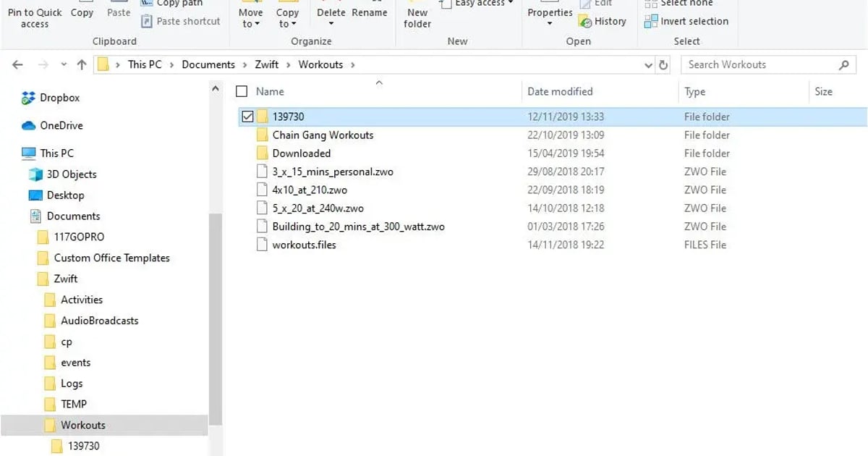Click the History icon in the ribbon
Viewport: 868px width, 456px height.
point(585,22)
